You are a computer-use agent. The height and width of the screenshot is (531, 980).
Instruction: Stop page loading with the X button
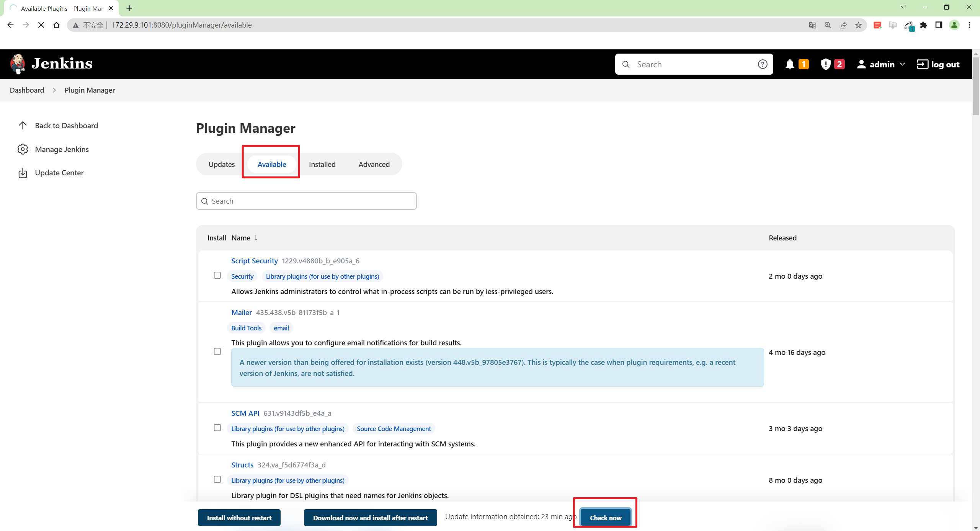[41, 25]
